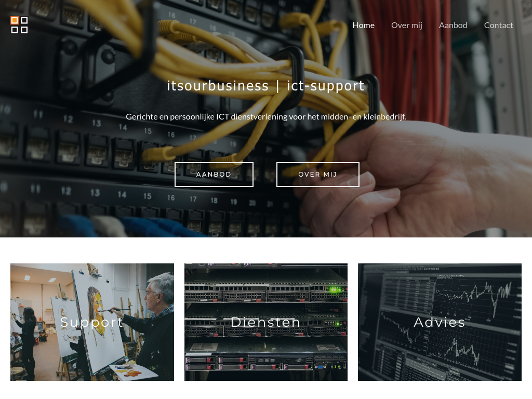Screen dimensions: 532x399
Task: Click the four-squares site logo
Action: coord(19,25)
